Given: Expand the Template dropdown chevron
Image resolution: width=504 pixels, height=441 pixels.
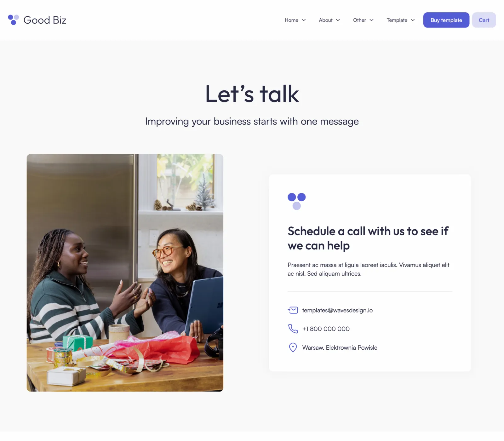Looking at the screenshot, I should pos(413,20).
